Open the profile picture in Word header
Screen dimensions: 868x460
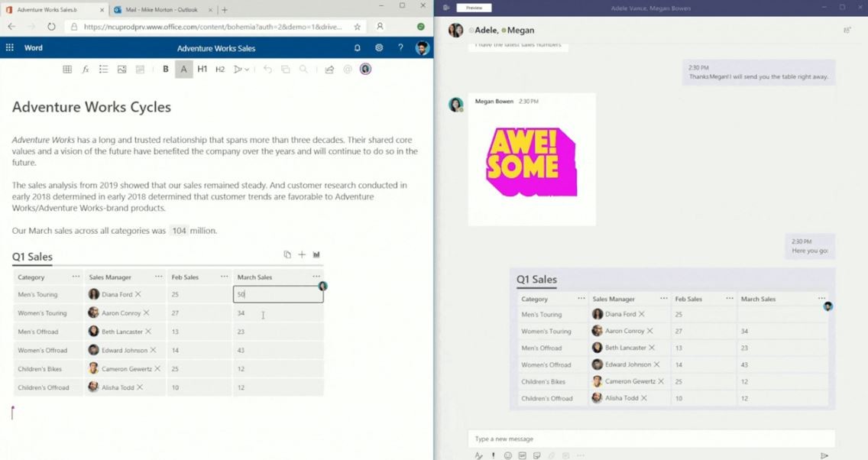(423, 48)
